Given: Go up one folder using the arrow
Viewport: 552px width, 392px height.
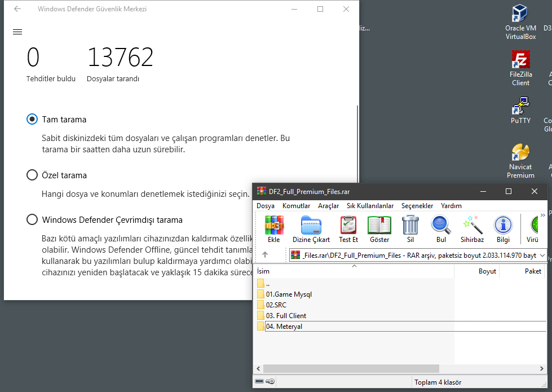Looking at the screenshot, I should pyautogui.click(x=265, y=254).
